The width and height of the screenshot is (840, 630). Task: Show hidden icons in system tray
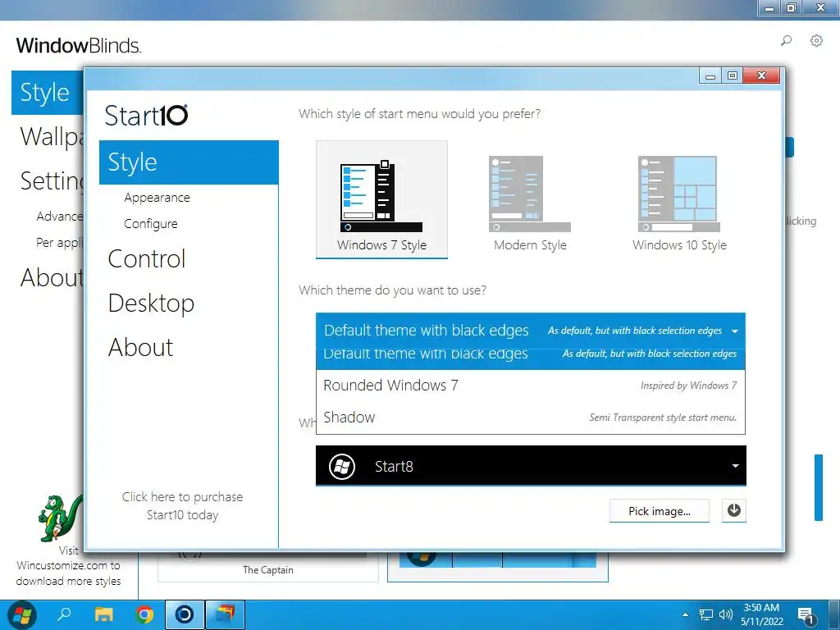[685, 614]
